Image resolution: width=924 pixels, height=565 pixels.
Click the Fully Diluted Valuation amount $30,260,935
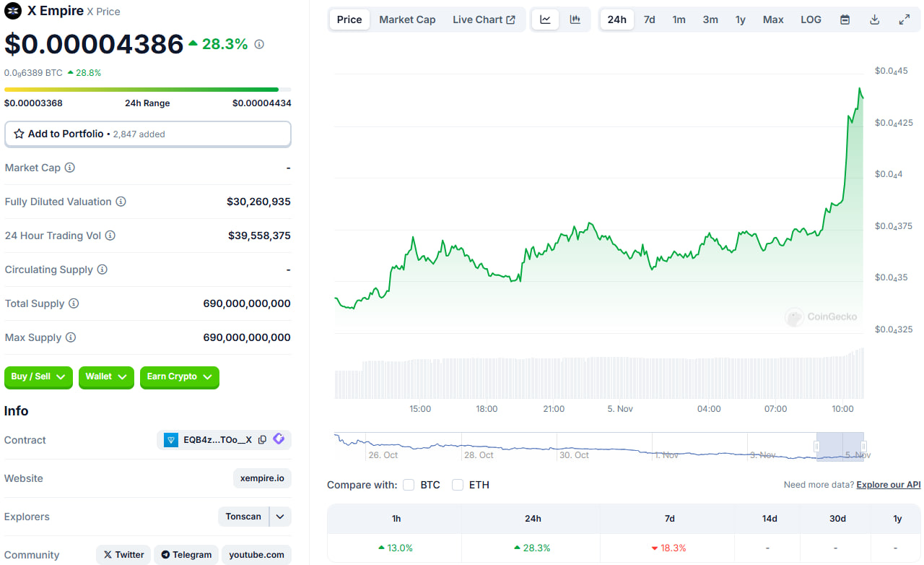(258, 202)
